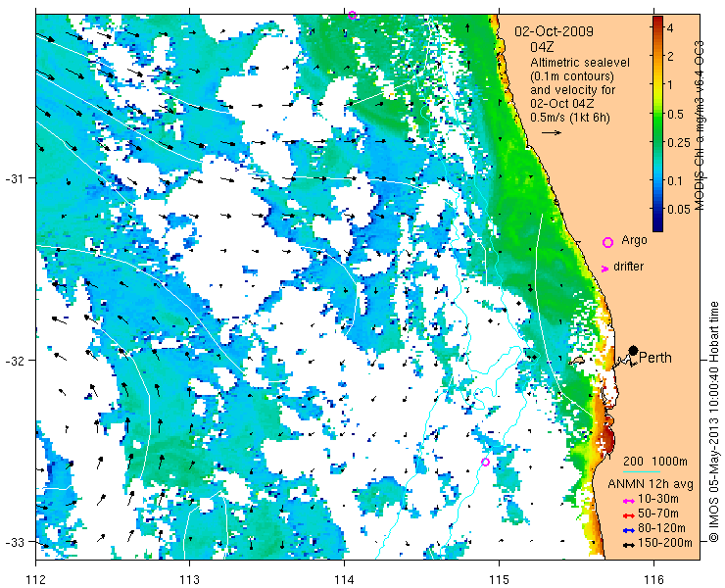Click the "Perth" city label
Viewport: 725px width, 588px height.
655,358
